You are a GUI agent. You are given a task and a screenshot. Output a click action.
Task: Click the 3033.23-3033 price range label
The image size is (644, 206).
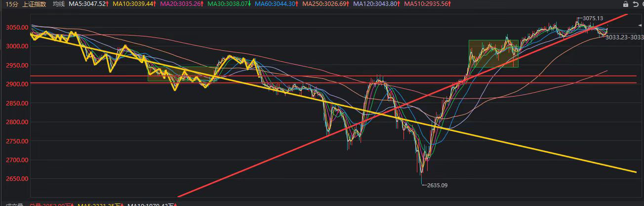coord(625,37)
